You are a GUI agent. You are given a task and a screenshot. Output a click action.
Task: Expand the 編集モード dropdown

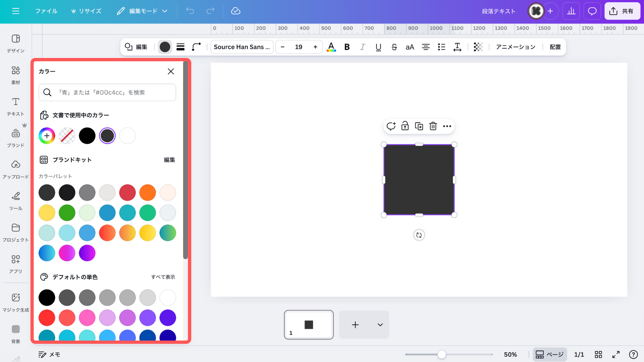142,11
